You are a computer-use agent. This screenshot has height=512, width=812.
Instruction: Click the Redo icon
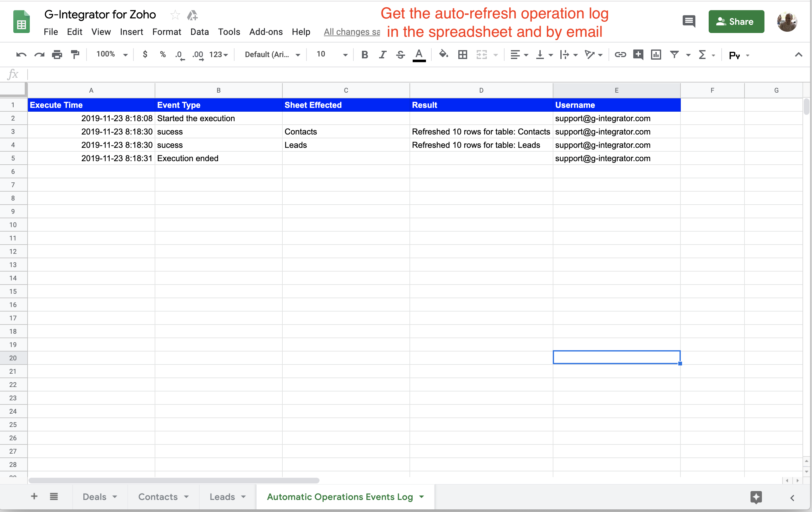click(39, 54)
